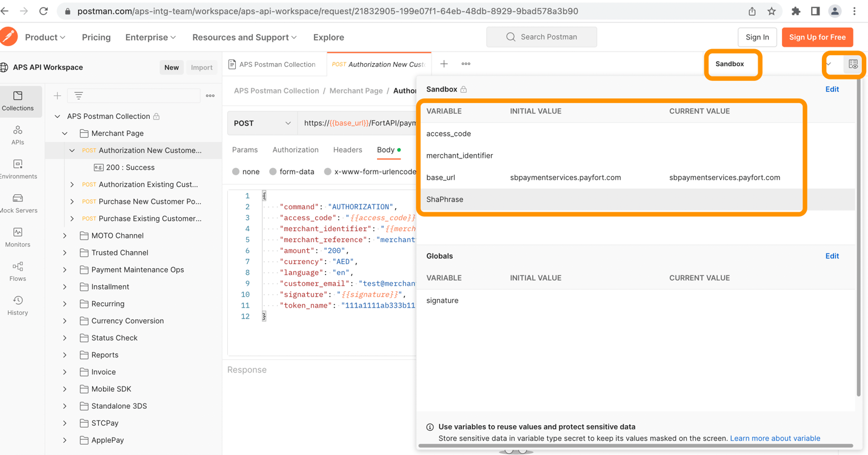Open the POST method dropdown
This screenshot has width=868, height=455.
coord(262,123)
